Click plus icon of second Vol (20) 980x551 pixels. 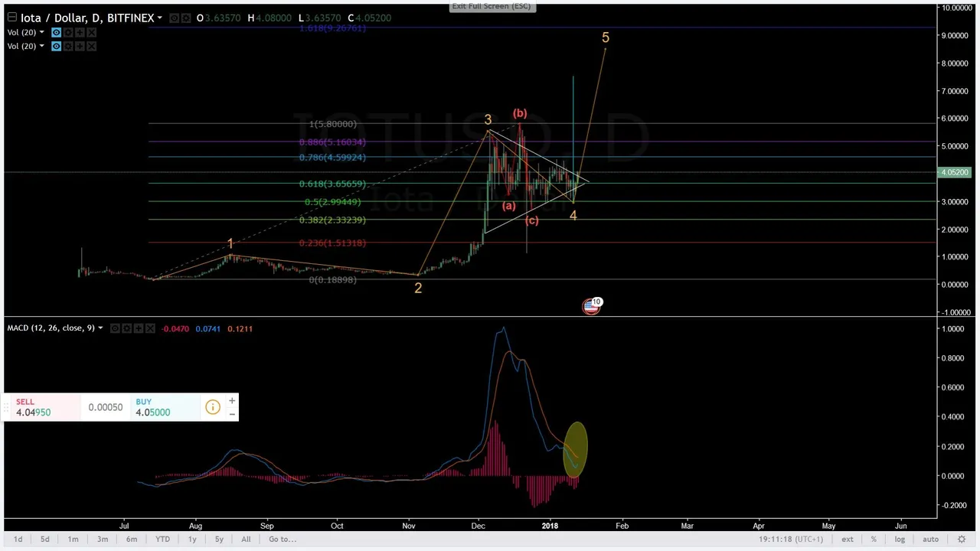(80, 46)
